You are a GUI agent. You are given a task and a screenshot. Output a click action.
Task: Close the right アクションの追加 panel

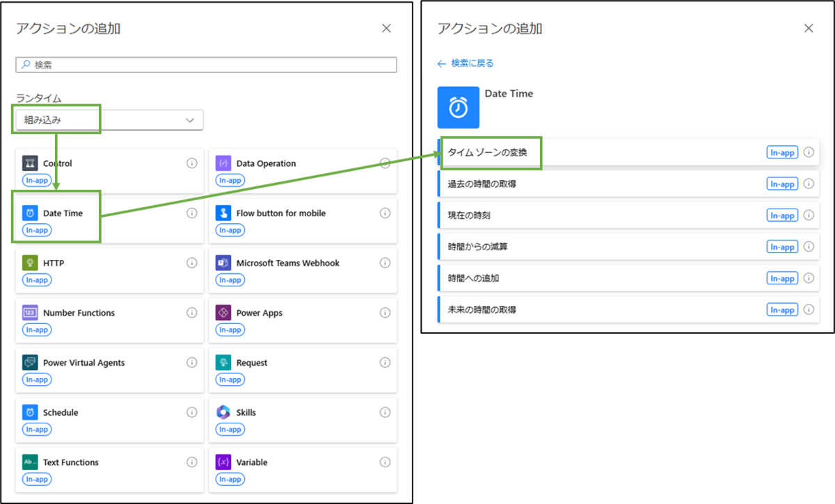(809, 29)
